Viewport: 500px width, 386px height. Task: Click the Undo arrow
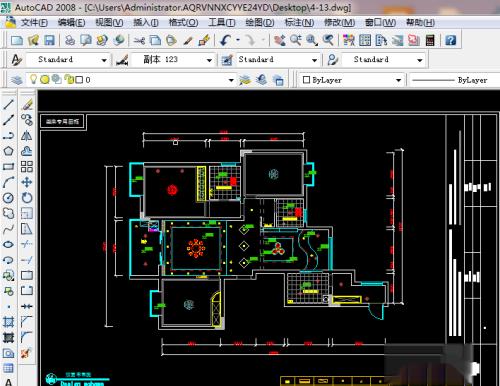225,40
